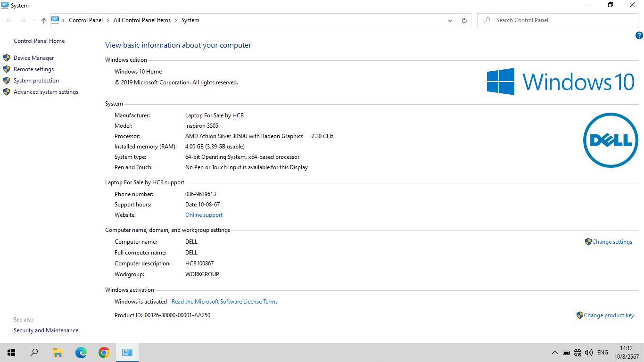644x362 pixels.
Task: Open Advanced system settings
Action: click(x=46, y=92)
